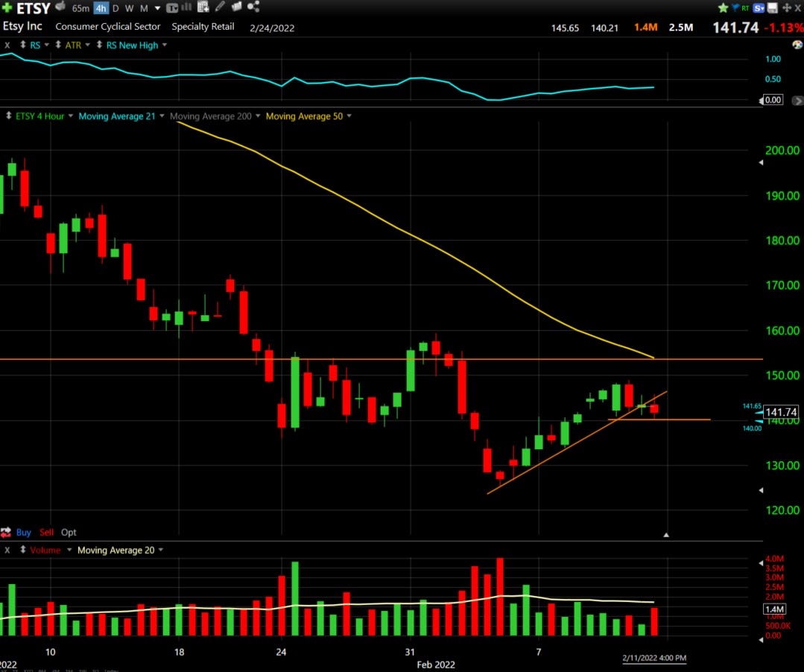Screen dimensions: 804x672
Task: Click the Etsy Inc company name
Action: (22, 25)
